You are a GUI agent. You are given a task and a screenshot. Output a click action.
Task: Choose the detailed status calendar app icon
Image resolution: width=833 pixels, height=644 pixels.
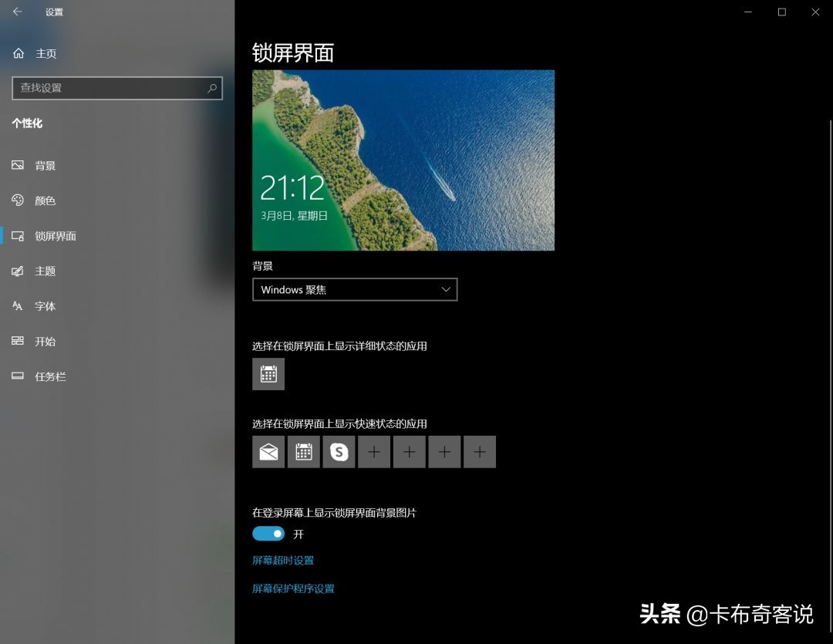click(x=268, y=374)
